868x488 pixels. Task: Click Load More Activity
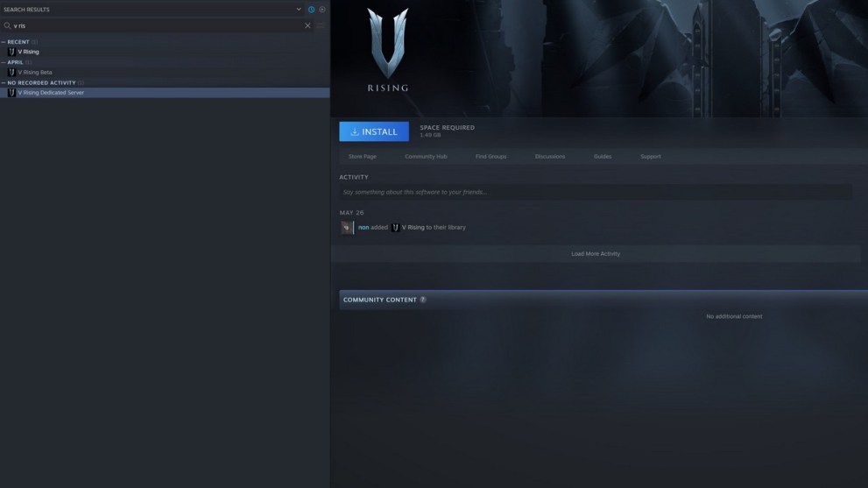point(596,254)
